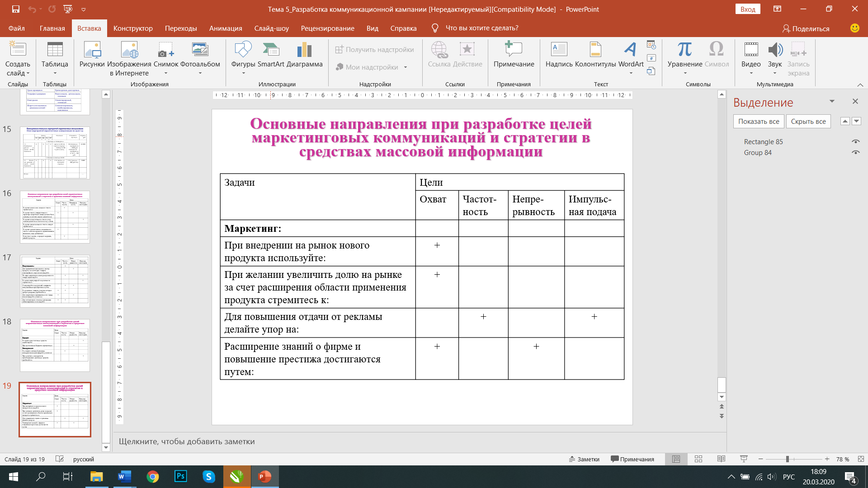Add a comment with Примечание
This screenshot has width=868, height=488.
coord(514,55)
